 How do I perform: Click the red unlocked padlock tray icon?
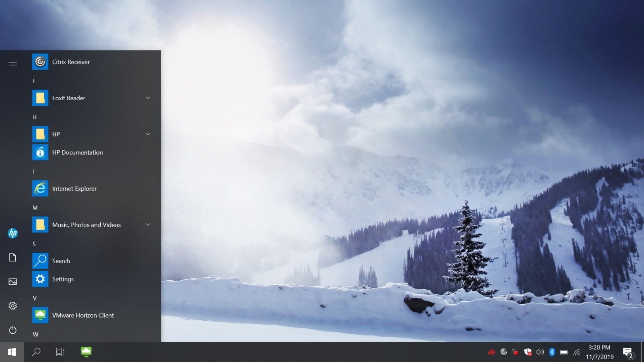click(x=515, y=352)
